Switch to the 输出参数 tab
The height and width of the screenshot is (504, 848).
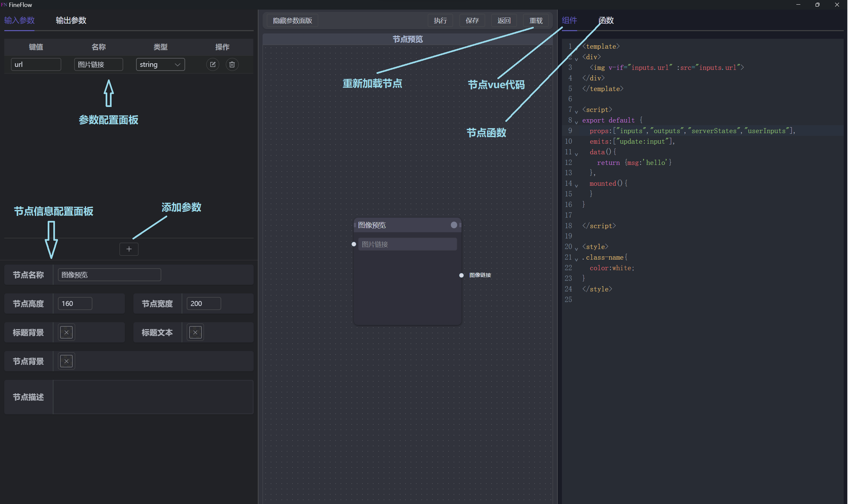71,21
